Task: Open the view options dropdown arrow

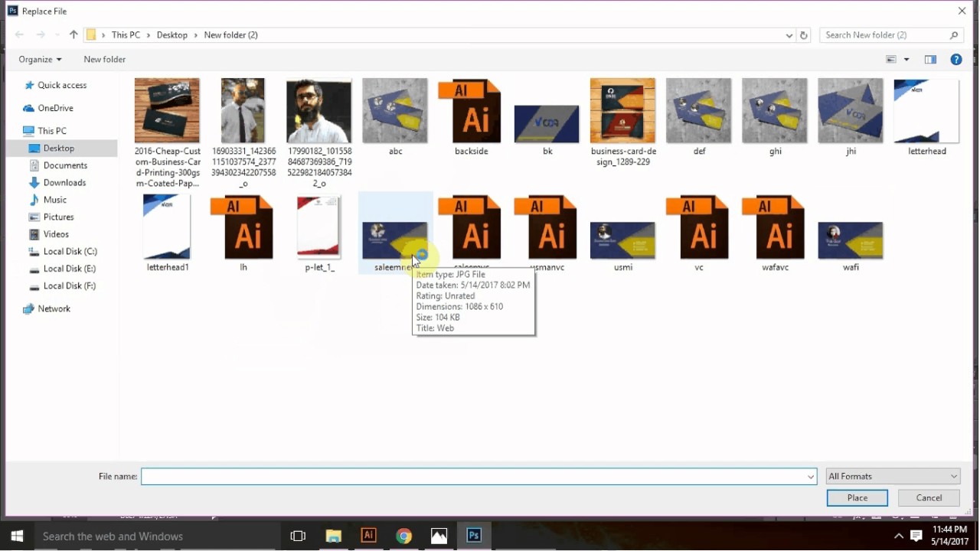Action: tap(906, 60)
